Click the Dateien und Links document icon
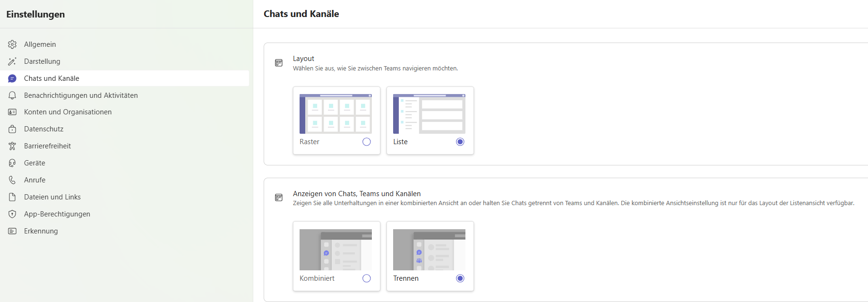This screenshot has width=868, height=302. click(x=12, y=197)
